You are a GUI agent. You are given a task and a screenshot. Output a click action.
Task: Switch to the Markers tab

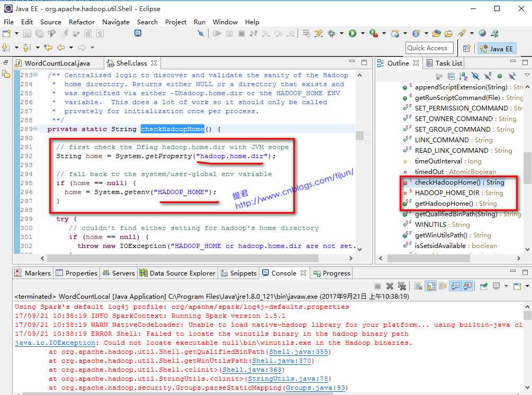(33, 273)
